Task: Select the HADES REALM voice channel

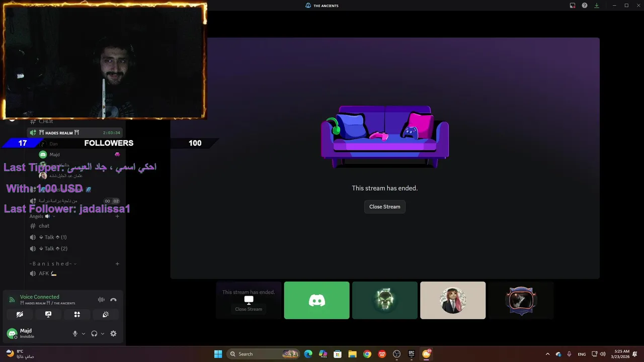Action: coord(74,133)
